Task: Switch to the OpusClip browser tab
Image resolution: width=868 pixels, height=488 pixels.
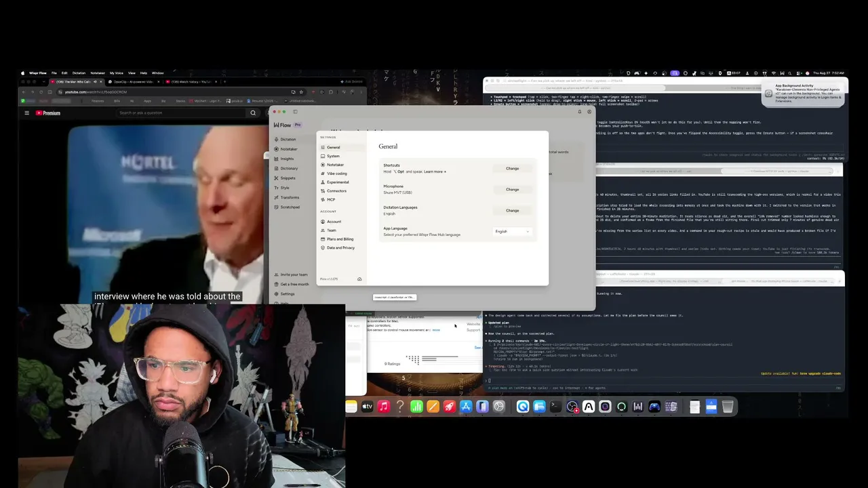Action: [133, 82]
